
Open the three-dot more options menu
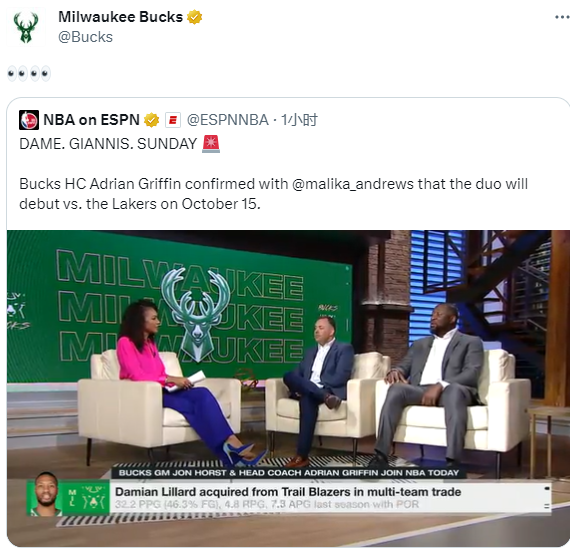pyautogui.click(x=562, y=17)
